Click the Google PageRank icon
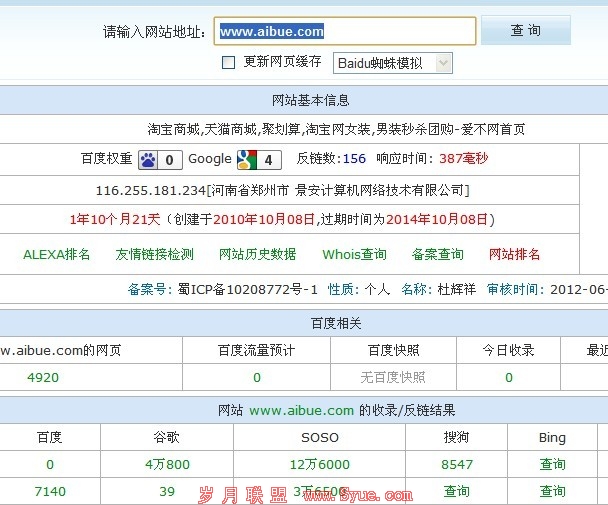Viewport: 608px width, 505px height. (x=246, y=159)
